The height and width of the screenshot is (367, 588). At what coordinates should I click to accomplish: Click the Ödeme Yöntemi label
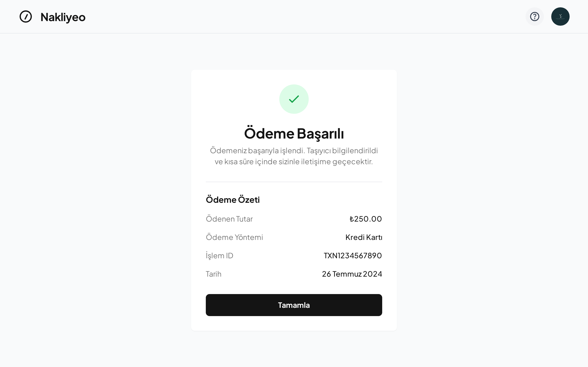(234, 237)
